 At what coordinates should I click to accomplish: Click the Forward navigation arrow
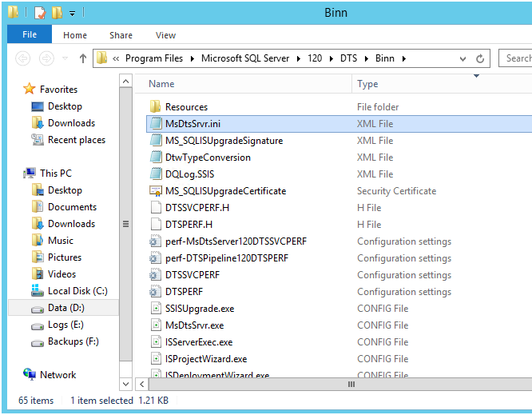46,58
